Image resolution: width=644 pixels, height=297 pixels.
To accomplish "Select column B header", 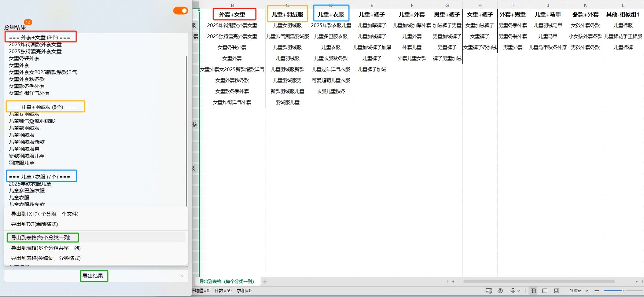I will point(232,5).
